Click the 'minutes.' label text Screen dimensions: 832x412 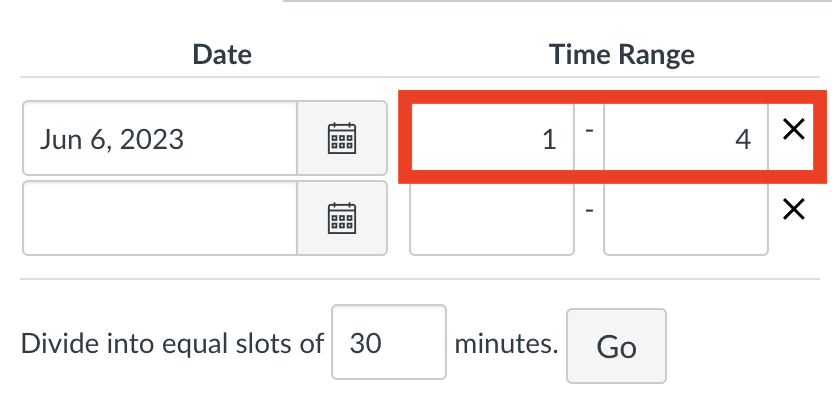[x=506, y=344]
